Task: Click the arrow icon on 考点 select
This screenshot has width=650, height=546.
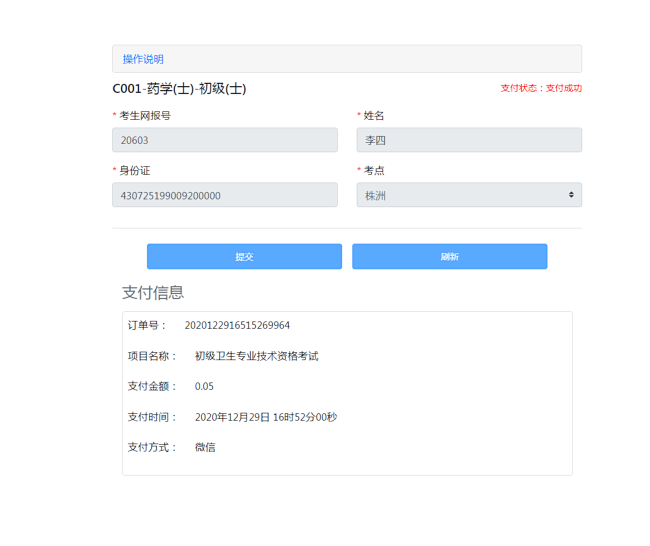Action: coord(571,195)
